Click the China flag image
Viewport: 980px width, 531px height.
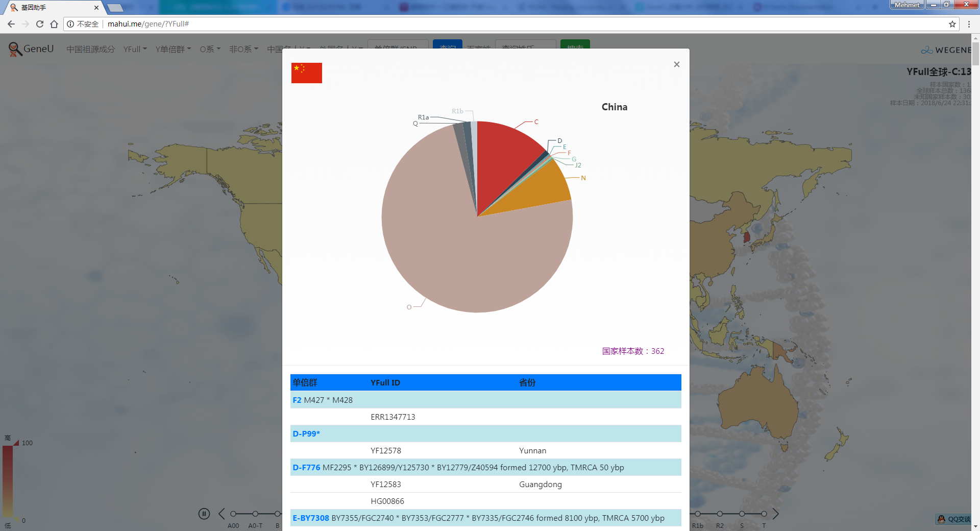pyautogui.click(x=306, y=73)
